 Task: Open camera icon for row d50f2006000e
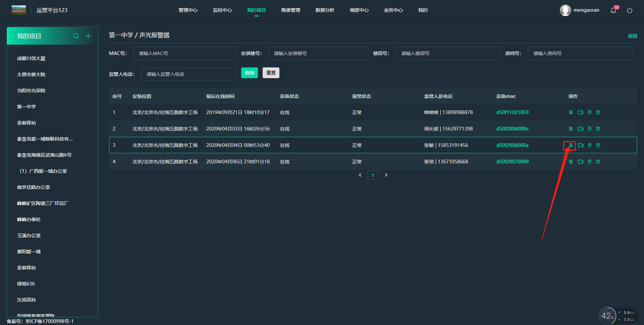click(581, 129)
